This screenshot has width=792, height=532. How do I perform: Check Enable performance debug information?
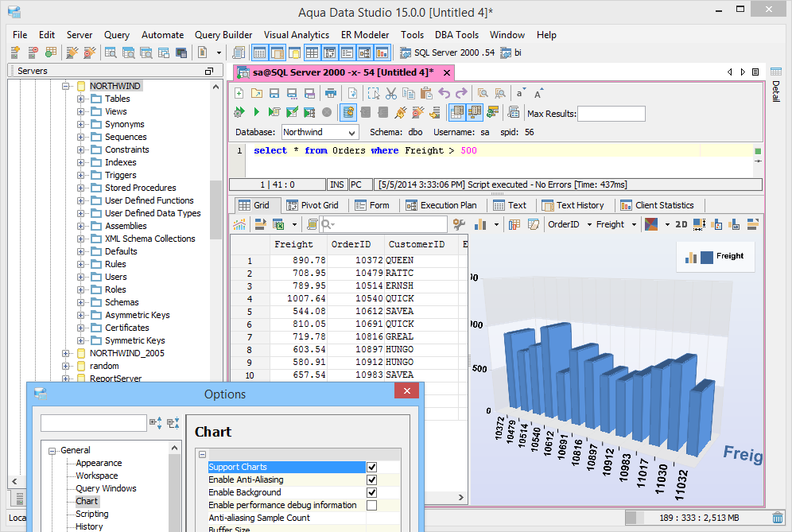coord(372,505)
